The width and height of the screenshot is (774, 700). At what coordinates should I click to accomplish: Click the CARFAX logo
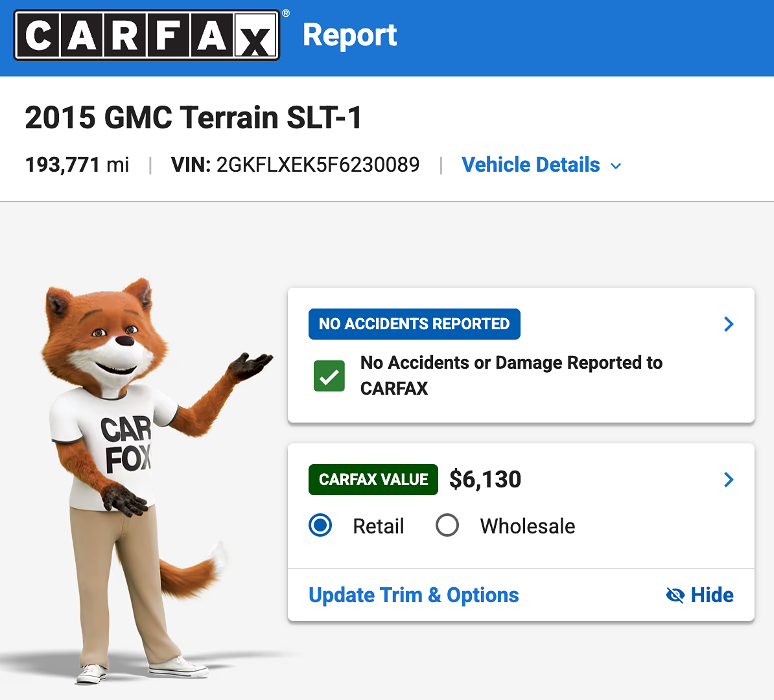[x=147, y=35]
